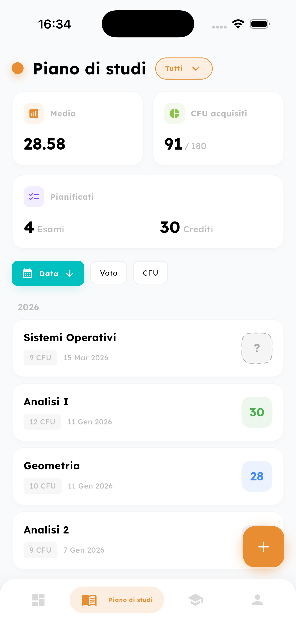Sort exams by Voto

(x=109, y=273)
